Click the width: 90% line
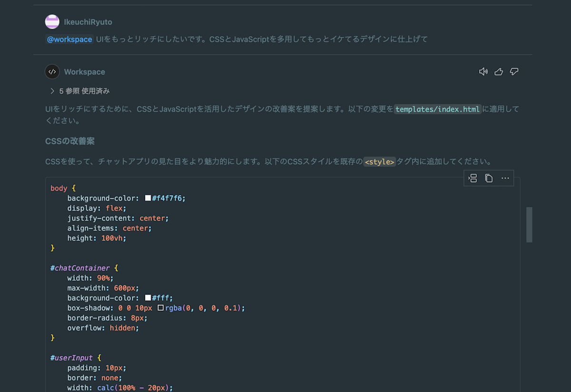571x392 pixels. pyautogui.click(x=90, y=278)
